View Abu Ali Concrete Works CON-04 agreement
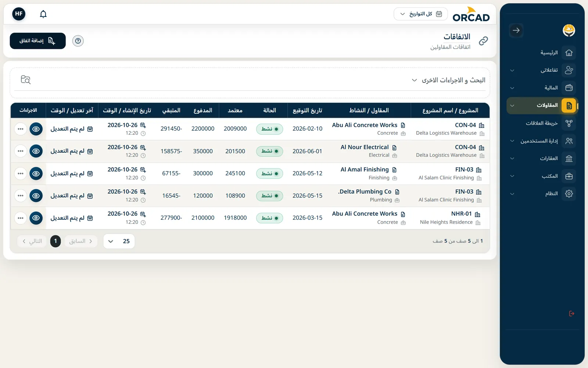The width and height of the screenshot is (588, 368). coord(36,129)
